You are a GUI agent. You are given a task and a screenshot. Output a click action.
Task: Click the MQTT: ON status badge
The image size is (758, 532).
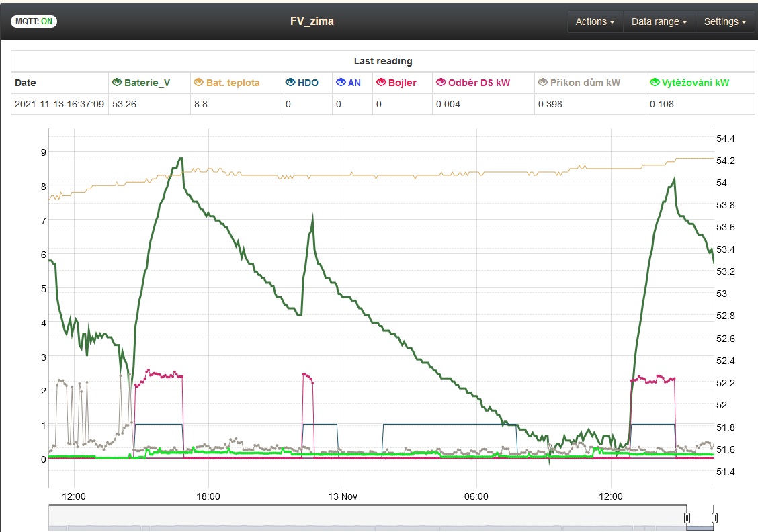click(34, 21)
